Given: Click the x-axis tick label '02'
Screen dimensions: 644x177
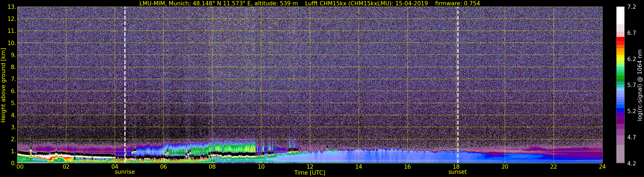Looking at the screenshot, I should (x=66, y=167).
